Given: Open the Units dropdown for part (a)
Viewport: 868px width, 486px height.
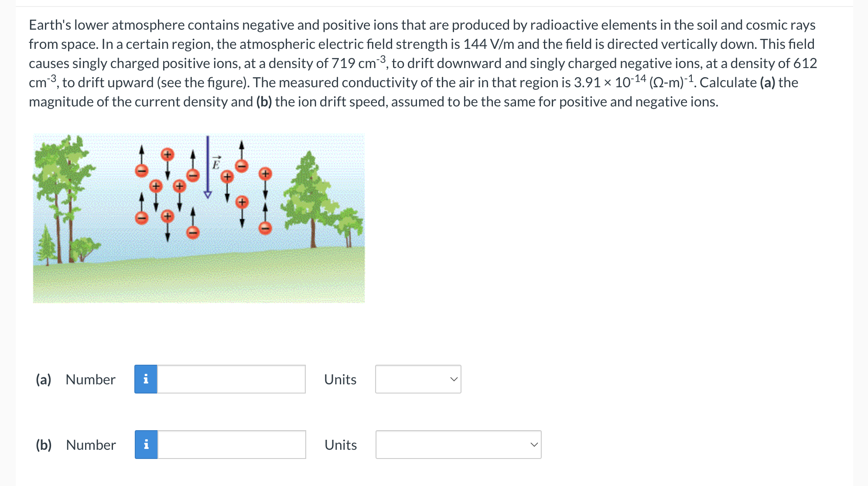Looking at the screenshot, I should [417, 379].
